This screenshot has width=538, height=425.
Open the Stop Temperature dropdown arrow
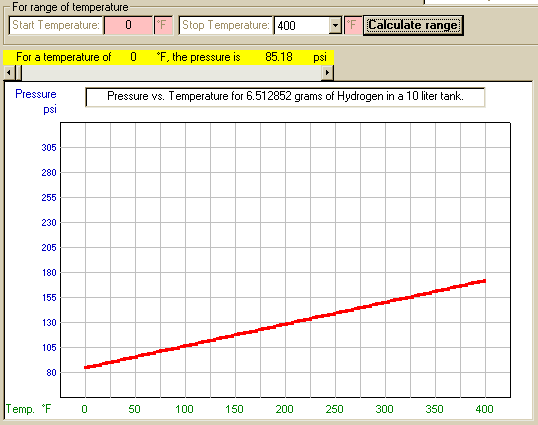click(335, 25)
